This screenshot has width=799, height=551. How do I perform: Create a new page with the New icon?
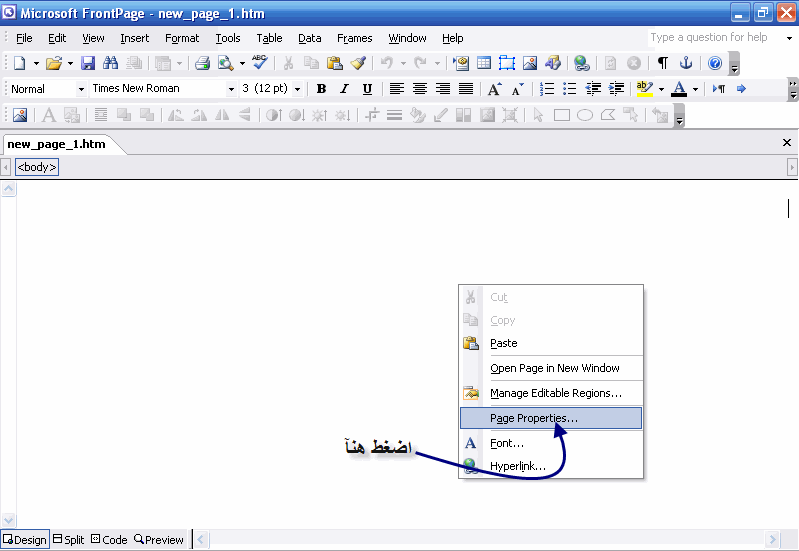click(19, 63)
